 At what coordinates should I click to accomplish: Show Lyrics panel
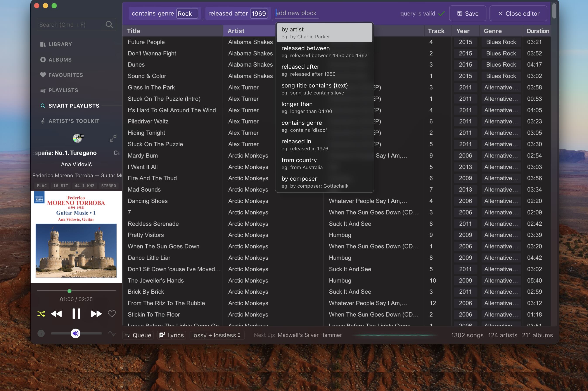(172, 335)
